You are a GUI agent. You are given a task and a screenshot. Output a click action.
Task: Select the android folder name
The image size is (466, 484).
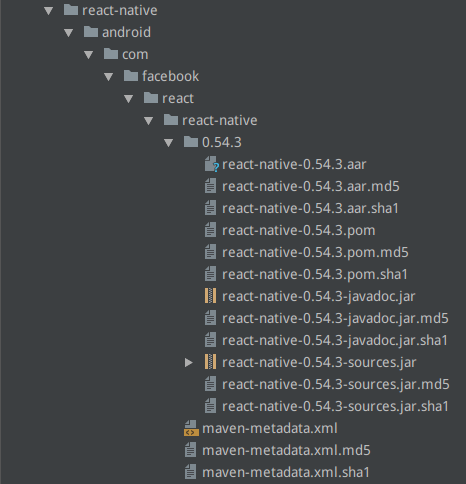tap(126, 33)
